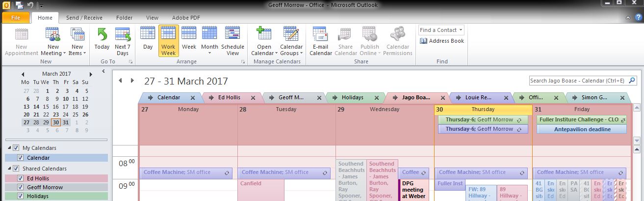This screenshot has height=201, width=644.
Task: Collapse the navigation pane chevron
Action: pyautogui.click(x=103, y=72)
